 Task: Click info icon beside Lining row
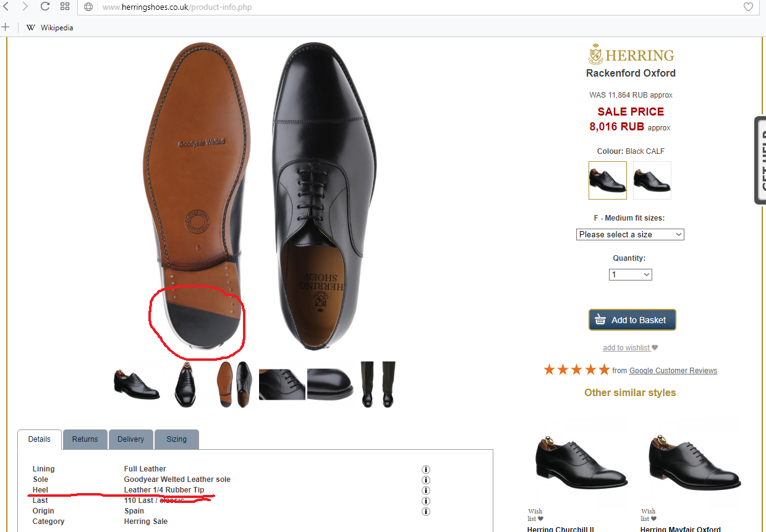point(425,470)
